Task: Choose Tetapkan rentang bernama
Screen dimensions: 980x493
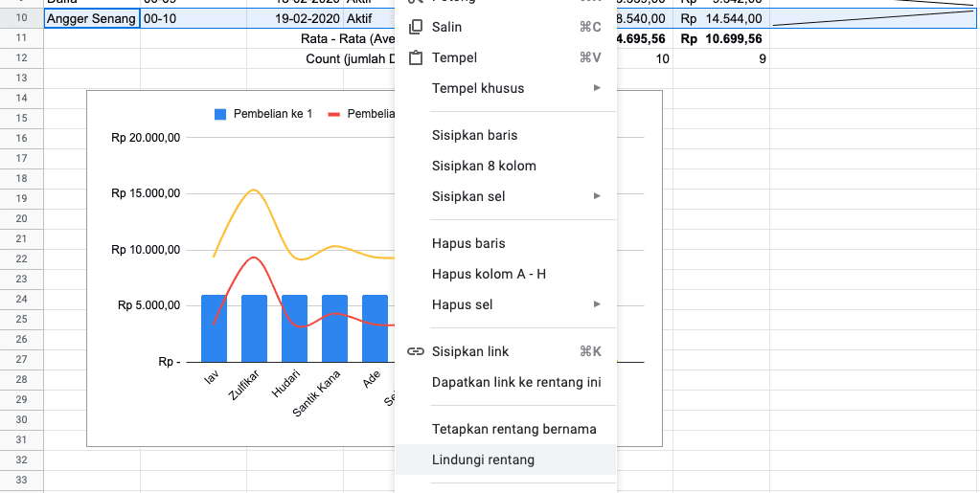Action: click(x=513, y=429)
